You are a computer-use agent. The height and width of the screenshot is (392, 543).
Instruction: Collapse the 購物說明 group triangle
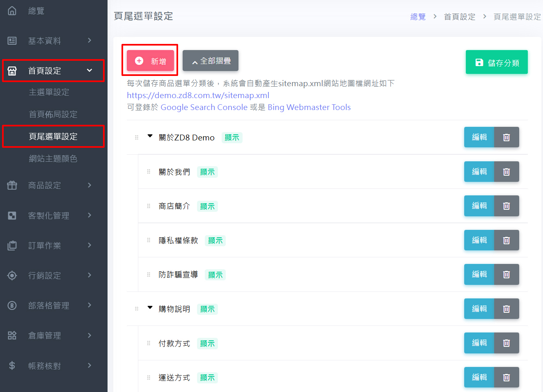pyautogui.click(x=150, y=307)
